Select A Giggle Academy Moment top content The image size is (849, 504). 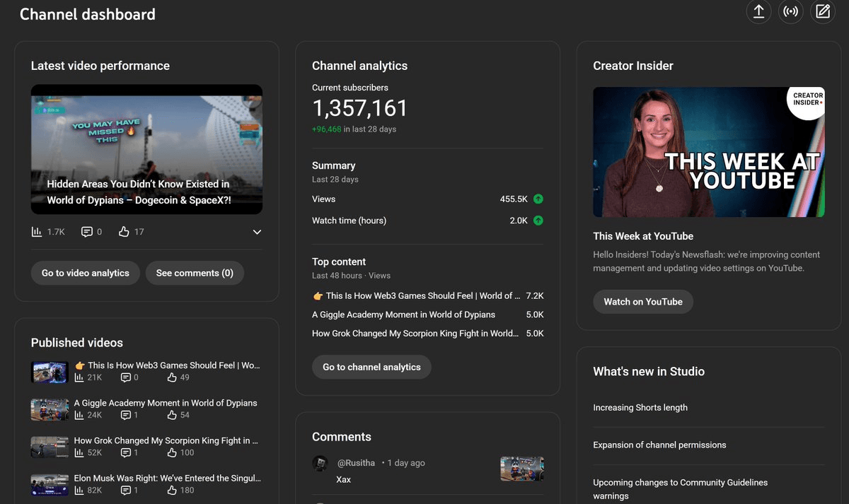[403, 315]
